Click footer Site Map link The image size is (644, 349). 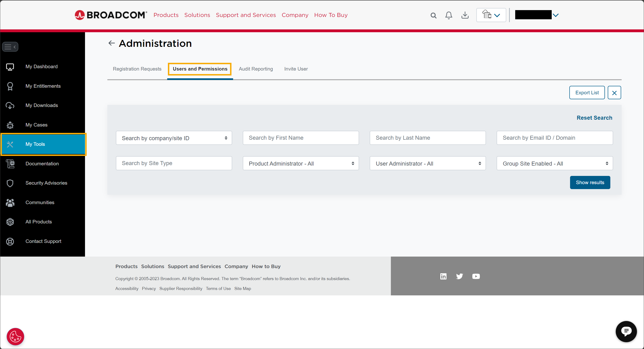point(243,289)
